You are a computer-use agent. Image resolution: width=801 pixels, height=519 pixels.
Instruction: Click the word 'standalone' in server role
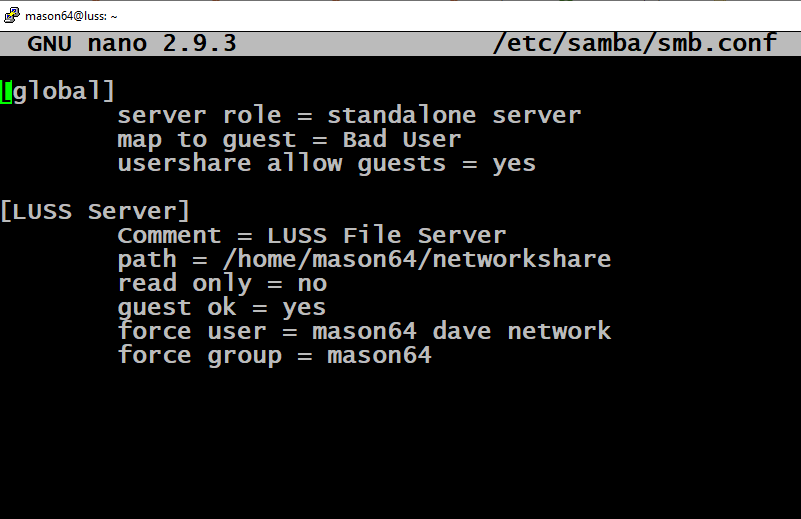point(402,115)
